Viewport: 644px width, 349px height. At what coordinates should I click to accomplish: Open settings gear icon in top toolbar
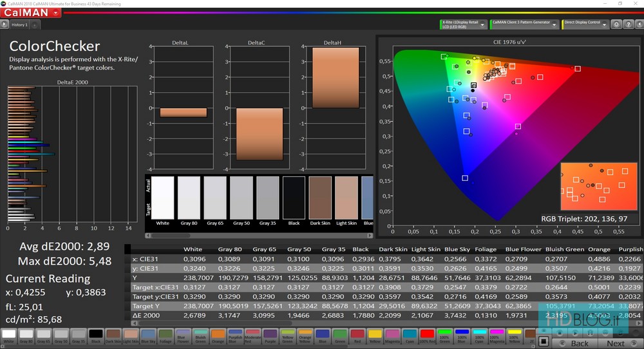[x=616, y=24]
